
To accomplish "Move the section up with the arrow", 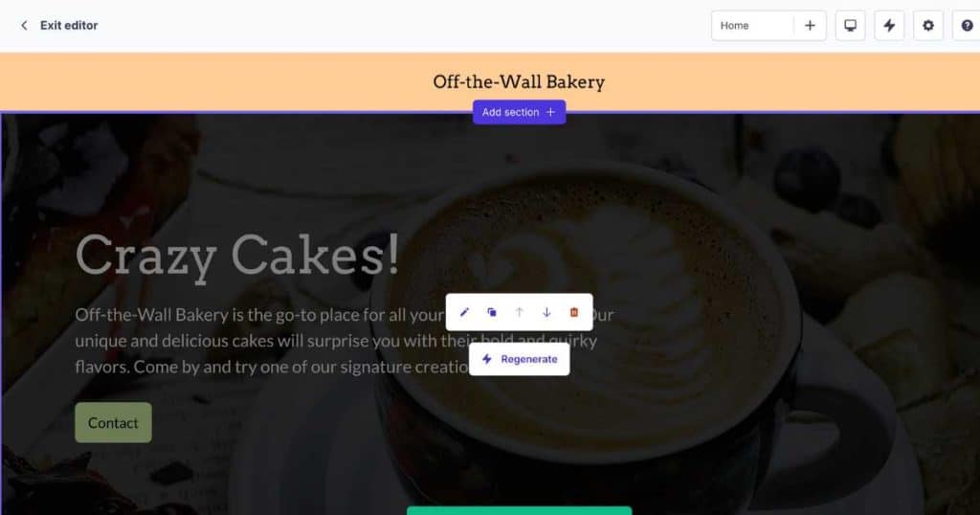I will [x=520, y=312].
